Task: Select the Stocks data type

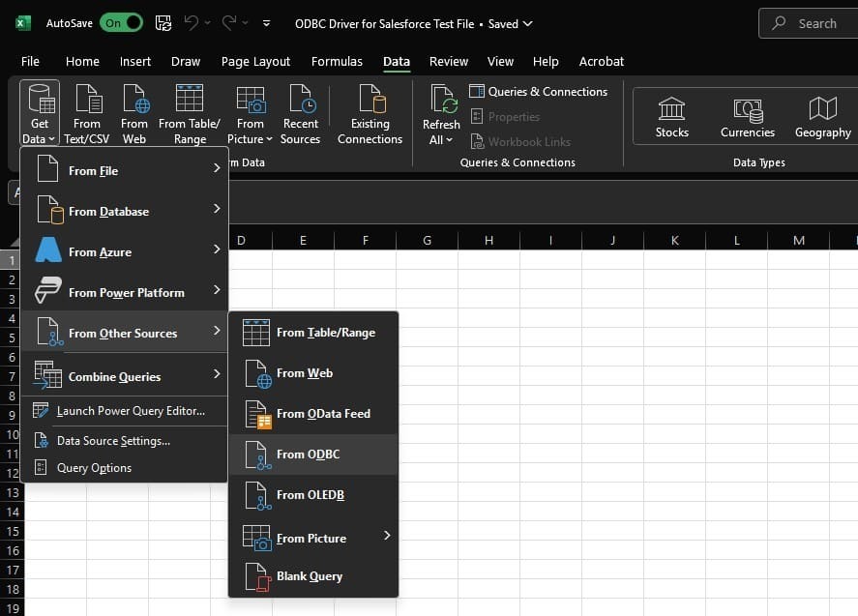Action: click(x=672, y=116)
